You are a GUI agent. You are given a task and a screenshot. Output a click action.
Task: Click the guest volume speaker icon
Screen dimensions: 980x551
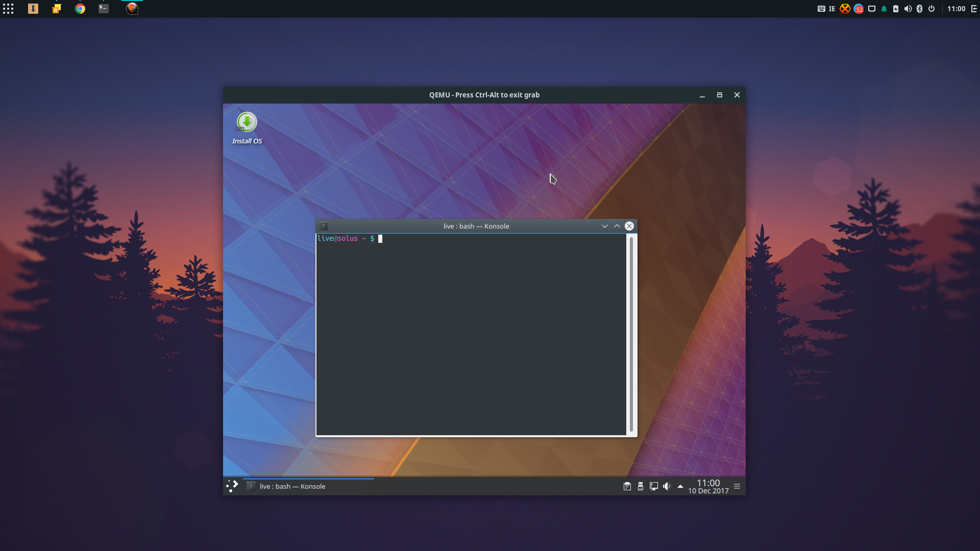point(667,486)
